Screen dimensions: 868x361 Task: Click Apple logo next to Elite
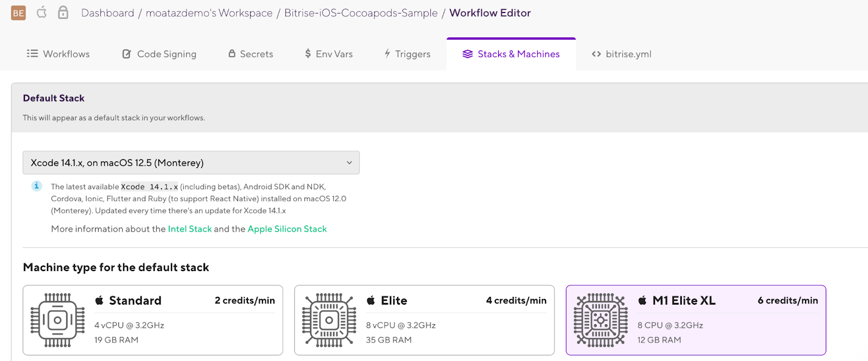click(371, 300)
